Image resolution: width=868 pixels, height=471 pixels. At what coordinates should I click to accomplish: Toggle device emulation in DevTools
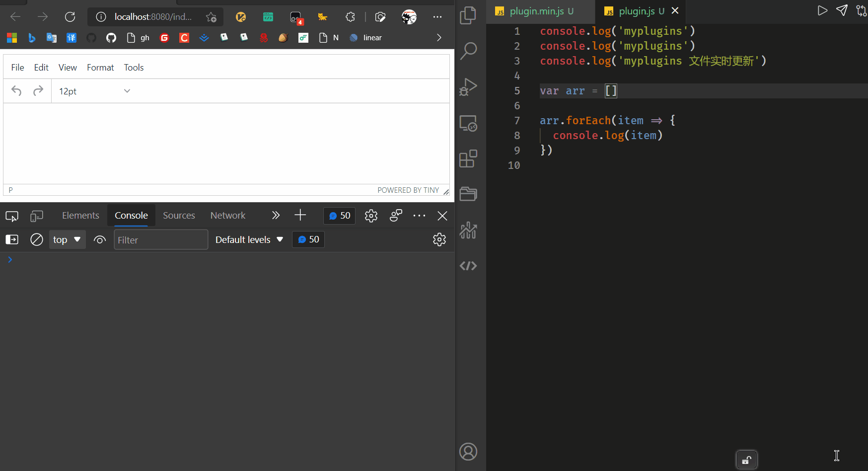pos(37,216)
